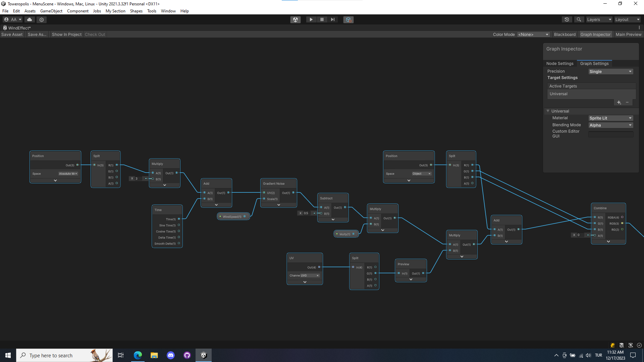Click the Play button in toolbar

point(311,19)
